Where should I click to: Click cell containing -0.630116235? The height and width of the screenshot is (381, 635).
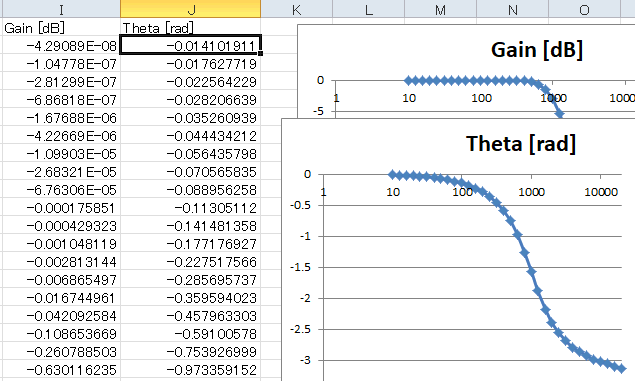pos(61,369)
